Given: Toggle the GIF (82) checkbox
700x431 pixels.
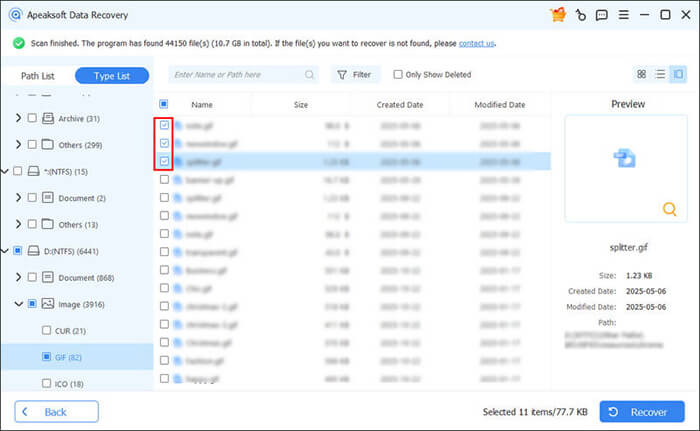Looking at the screenshot, I should 46,356.
